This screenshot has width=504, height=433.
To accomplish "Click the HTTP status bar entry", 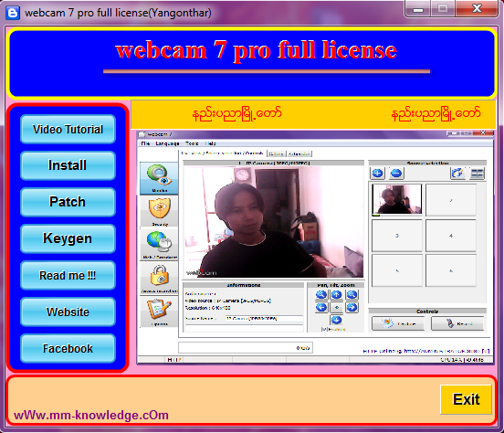I will pos(174,360).
